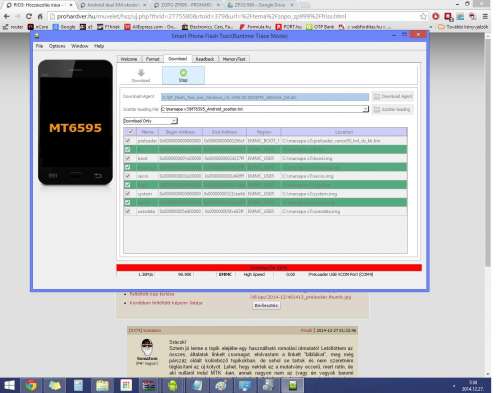Uncheck checkbox of green row below system
The width and height of the screenshot is (500, 393).
tap(127, 202)
